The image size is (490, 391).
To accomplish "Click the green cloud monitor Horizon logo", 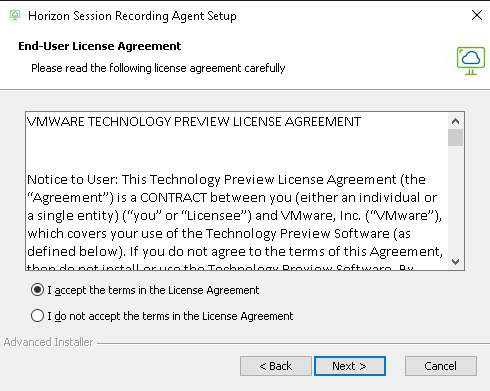I will click(471, 61).
